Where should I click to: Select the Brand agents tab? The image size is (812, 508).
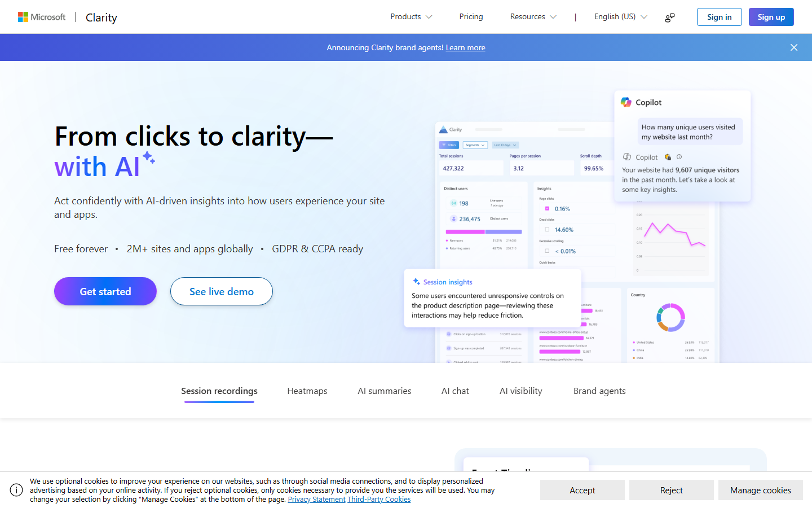point(599,391)
